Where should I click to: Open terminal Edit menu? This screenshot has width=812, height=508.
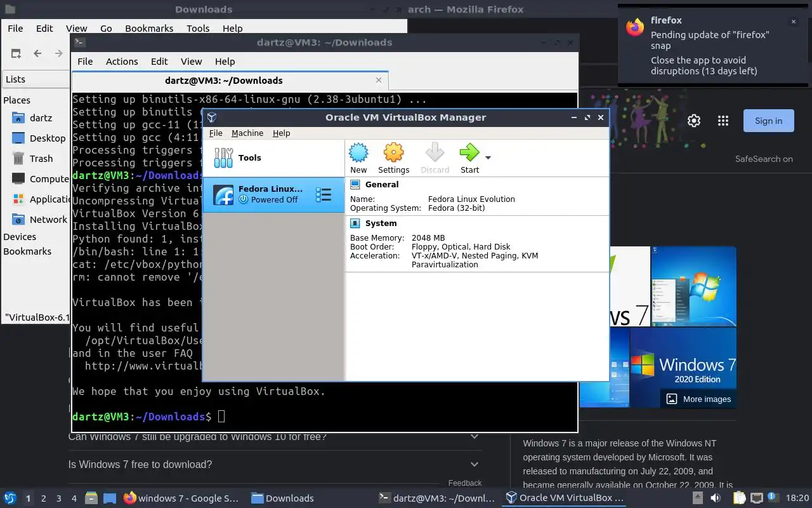[159, 61]
